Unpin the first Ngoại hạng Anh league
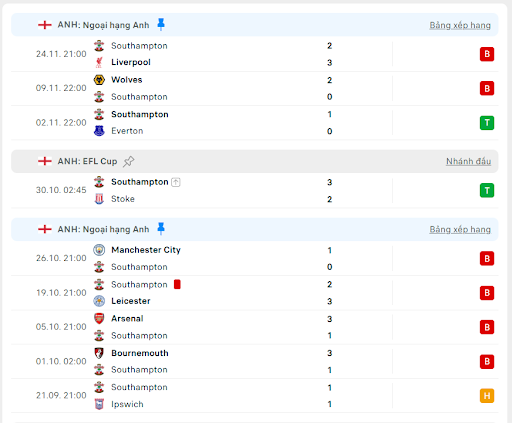 pyautogui.click(x=161, y=24)
